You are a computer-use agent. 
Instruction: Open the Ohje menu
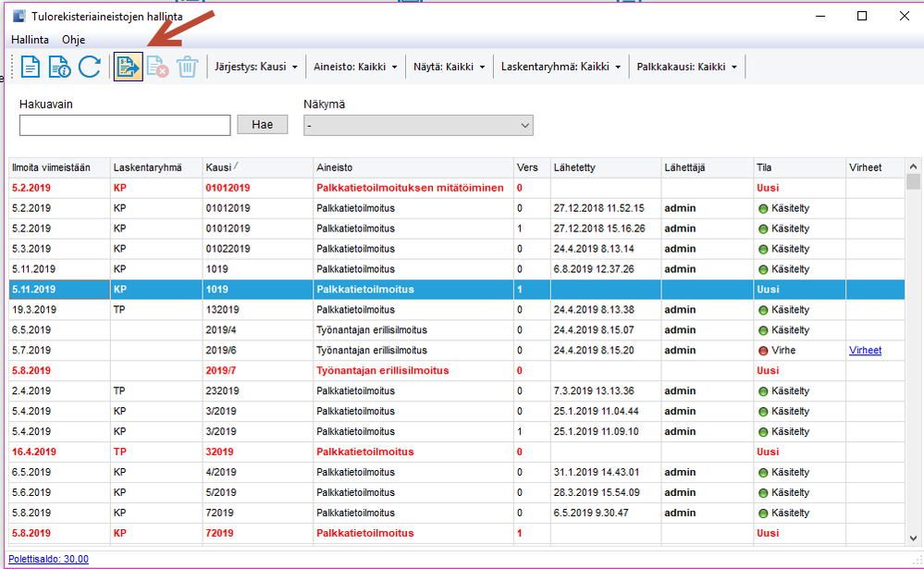[x=74, y=40]
